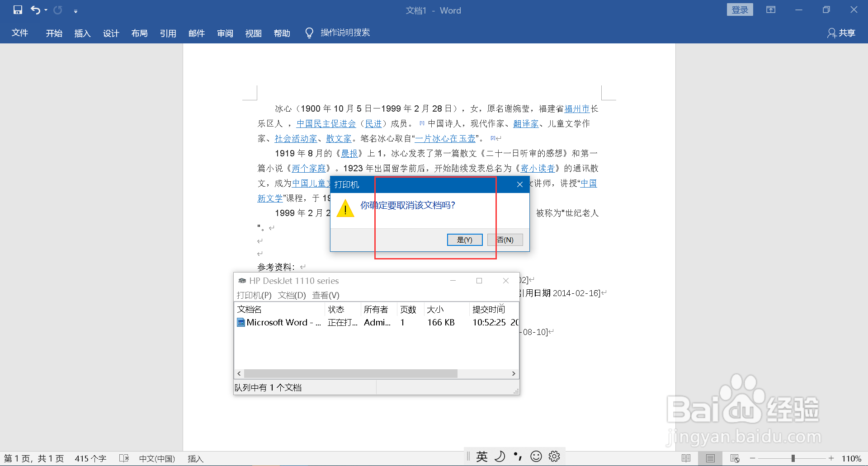Close the 打印机 confirmation dialog

(520, 184)
